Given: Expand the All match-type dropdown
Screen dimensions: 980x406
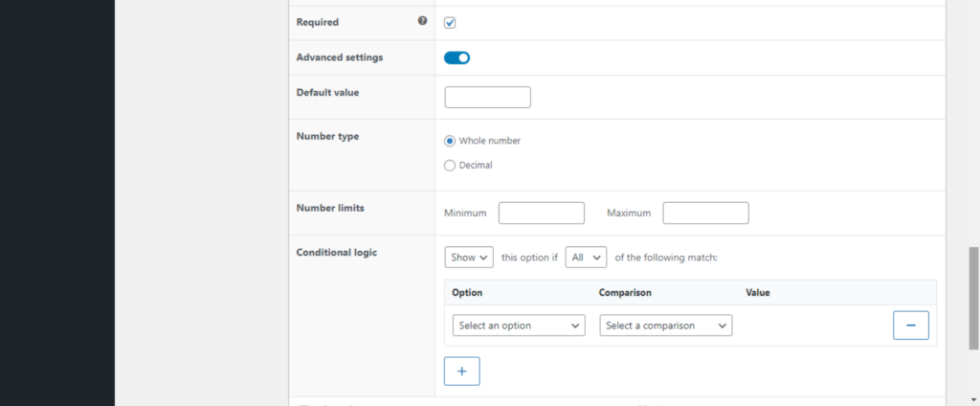Looking at the screenshot, I should point(586,258).
